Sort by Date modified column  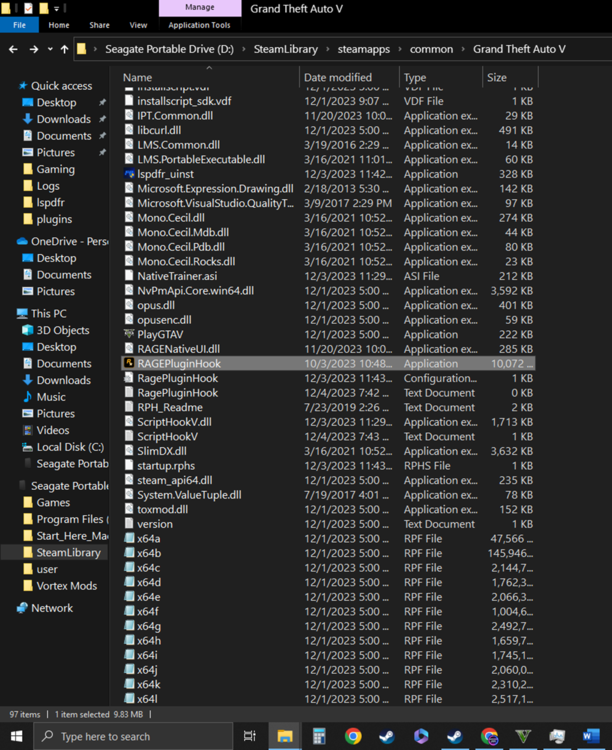point(338,77)
